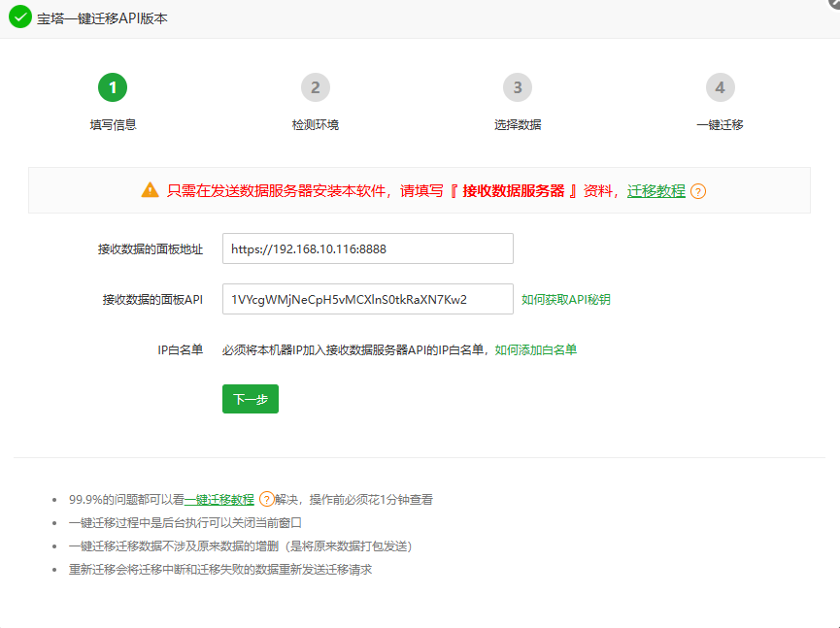Image resolution: width=840 pixels, height=628 pixels.
Task: Click the 选择数据 step label
Action: coord(518,124)
